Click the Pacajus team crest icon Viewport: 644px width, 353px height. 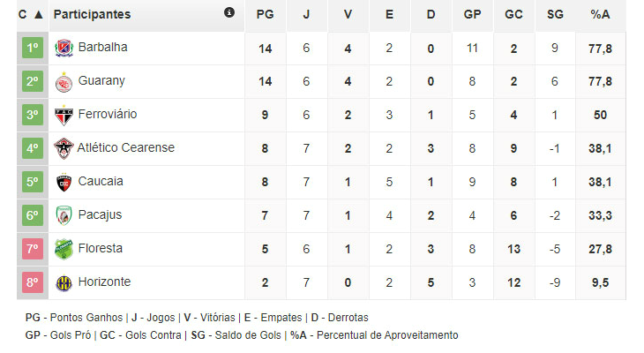[x=64, y=215]
